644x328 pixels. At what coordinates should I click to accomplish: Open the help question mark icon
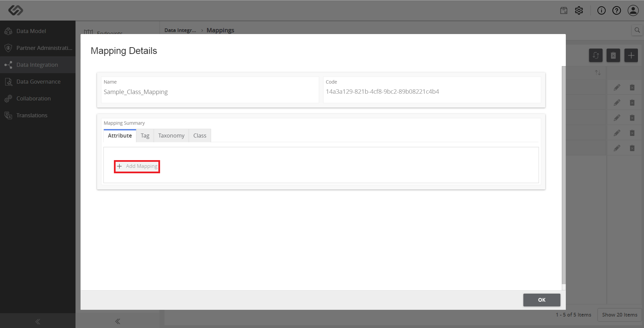click(617, 10)
